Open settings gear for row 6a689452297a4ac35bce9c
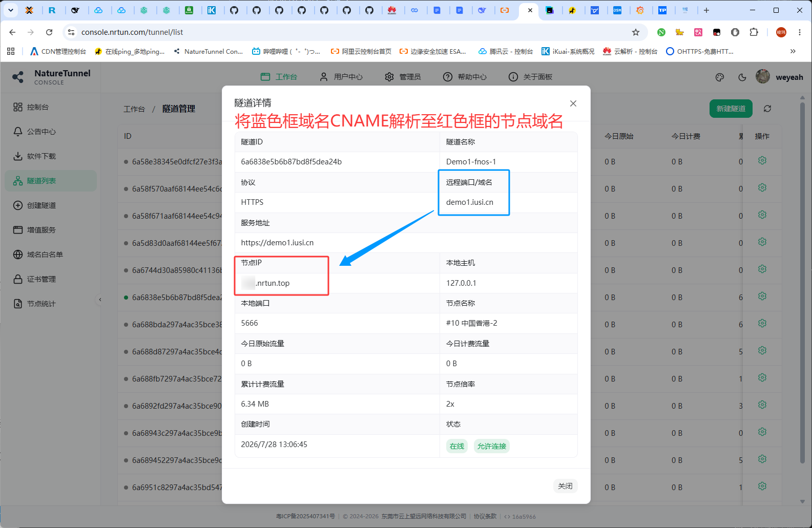The width and height of the screenshot is (812, 528). click(762, 459)
